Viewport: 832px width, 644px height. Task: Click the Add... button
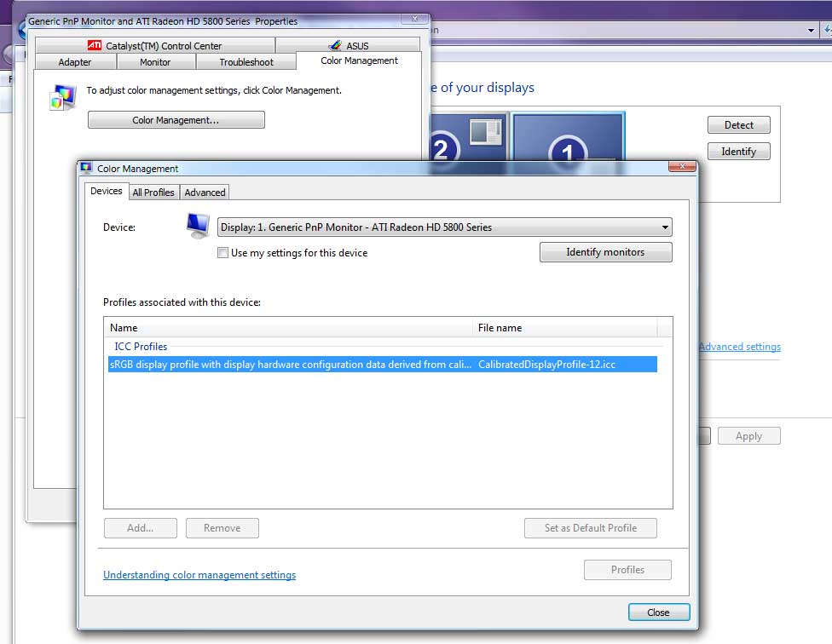(x=141, y=528)
